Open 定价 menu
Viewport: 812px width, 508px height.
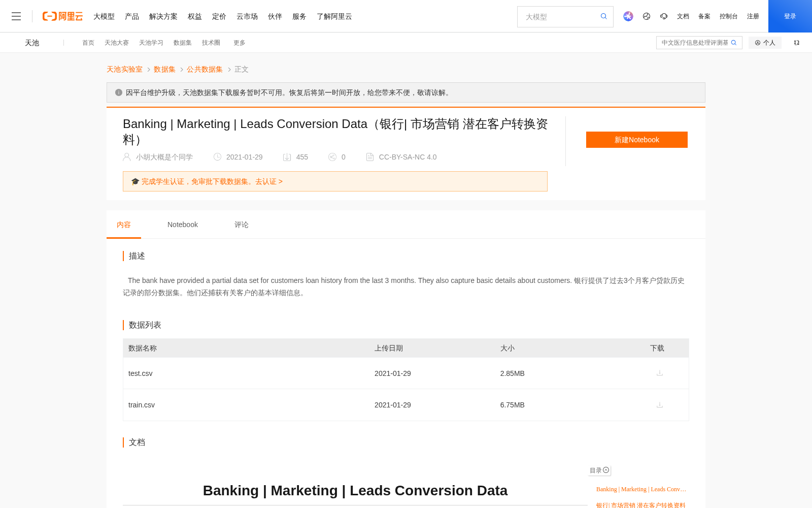219,16
